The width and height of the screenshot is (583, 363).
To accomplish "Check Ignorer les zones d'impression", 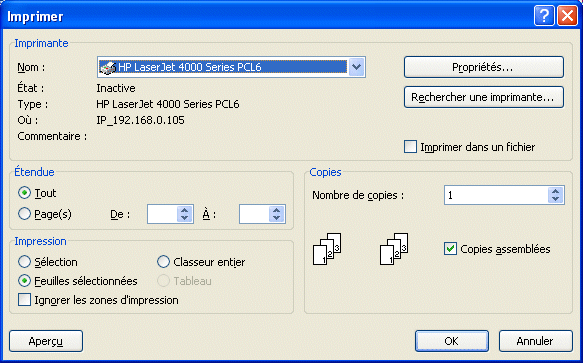I will (x=24, y=300).
